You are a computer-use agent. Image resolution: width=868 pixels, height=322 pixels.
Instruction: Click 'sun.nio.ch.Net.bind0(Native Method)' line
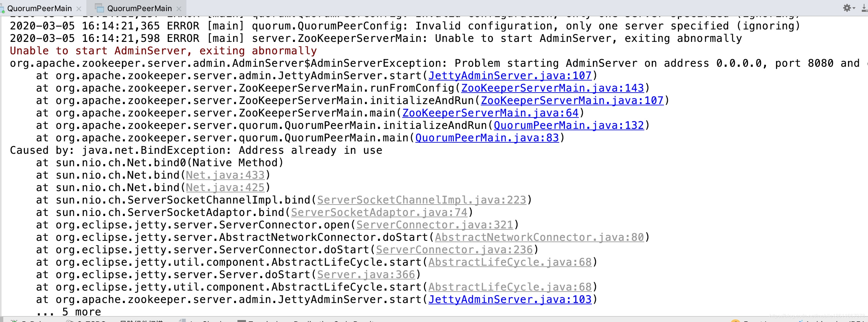[160, 163]
